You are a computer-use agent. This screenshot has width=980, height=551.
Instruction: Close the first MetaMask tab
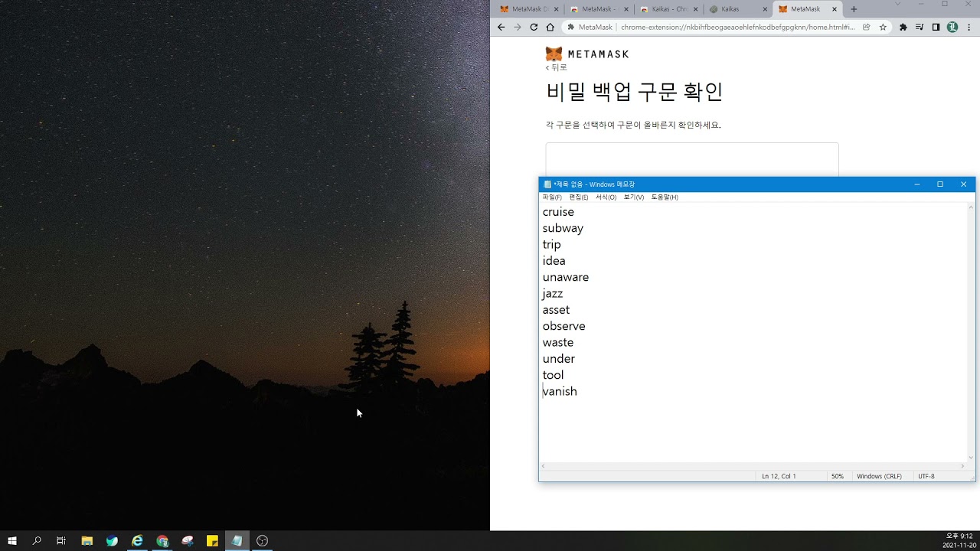click(556, 9)
